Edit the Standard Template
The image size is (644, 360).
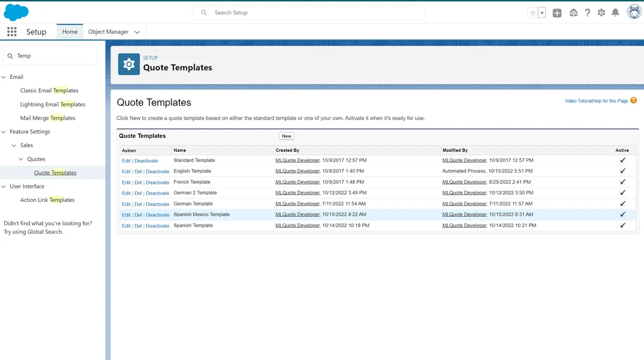pyautogui.click(x=126, y=161)
